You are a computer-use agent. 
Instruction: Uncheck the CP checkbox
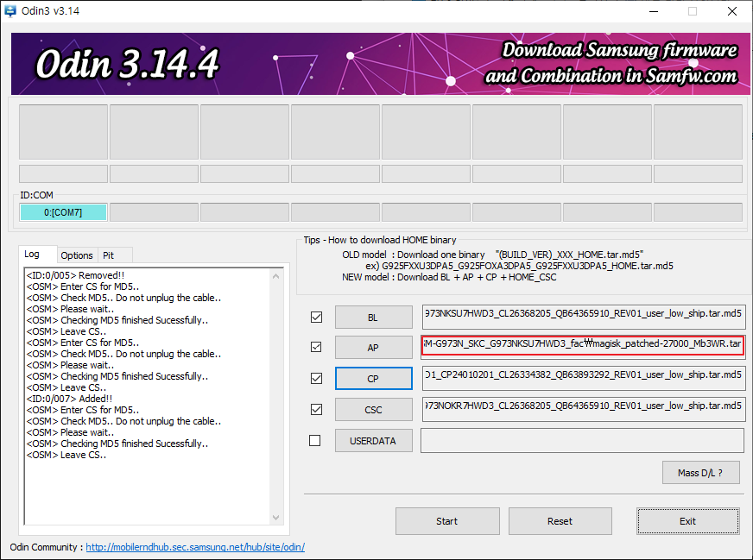316,378
